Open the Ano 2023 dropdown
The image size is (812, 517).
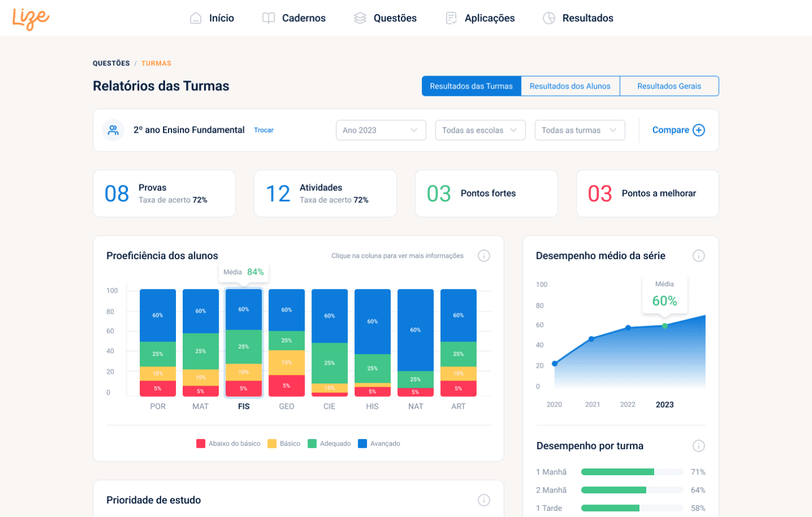pos(381,130)
